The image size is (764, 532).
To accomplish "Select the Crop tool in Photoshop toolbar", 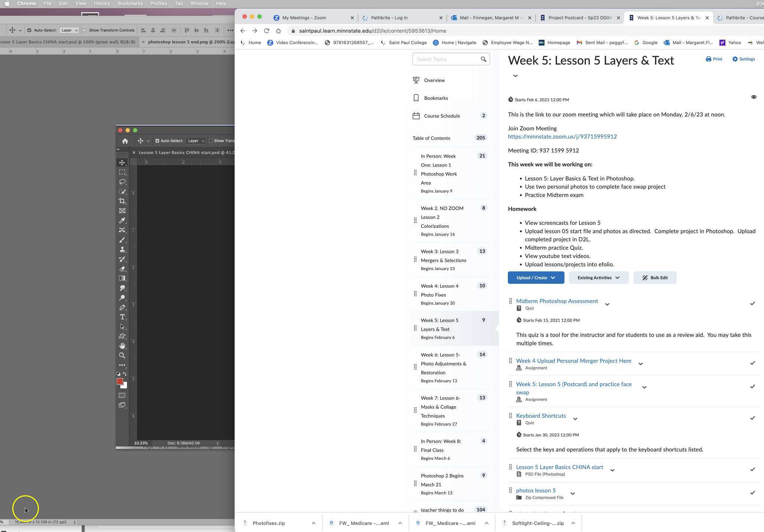I will click(122, 201).
